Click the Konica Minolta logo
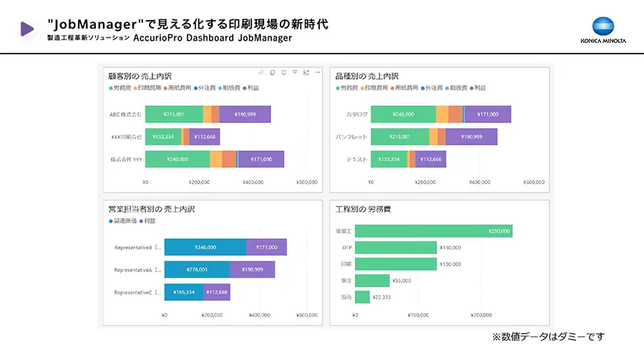The height and width of the screenshot is (361, 644). [x=603, y=32]
